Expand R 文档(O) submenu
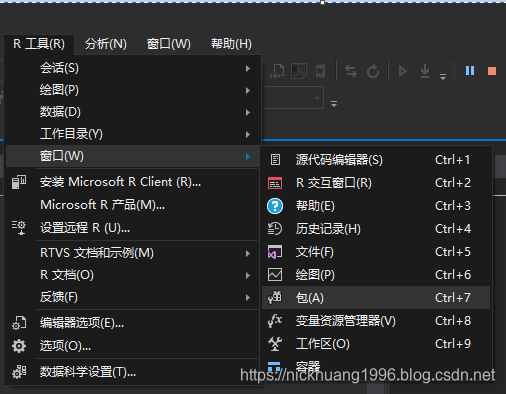The width and height of the screenshot is (506, 394). (133, 275)
